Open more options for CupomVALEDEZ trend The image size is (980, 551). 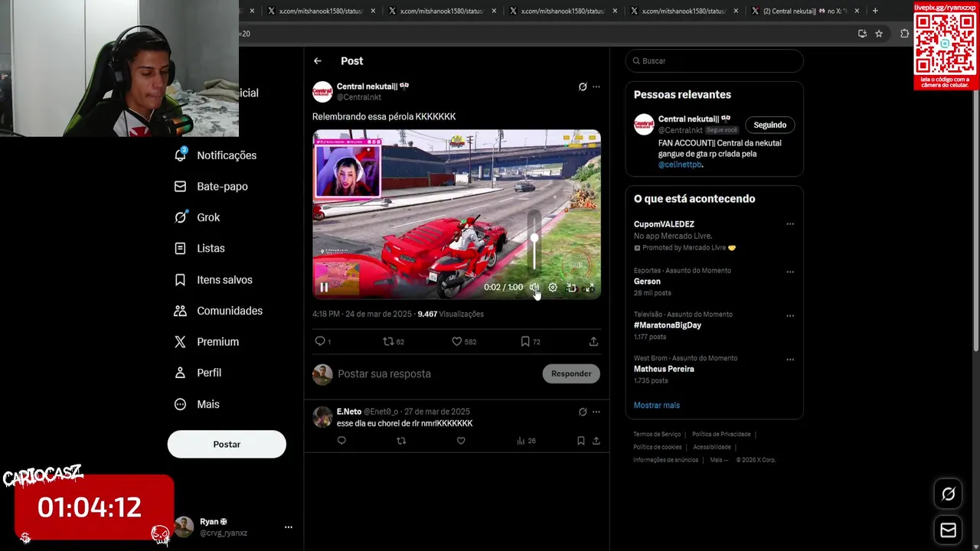click(x=790, y=224)
